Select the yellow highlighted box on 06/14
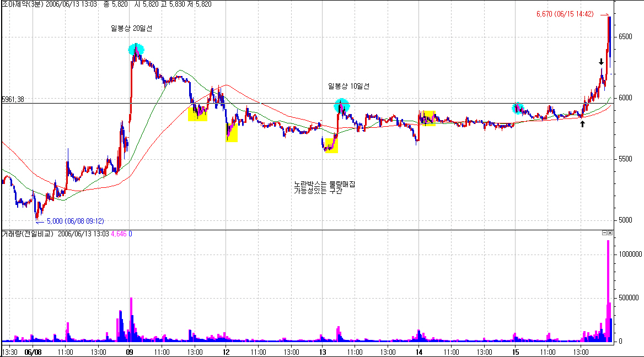This screenshot has height=357, width=644. [428, 118]
